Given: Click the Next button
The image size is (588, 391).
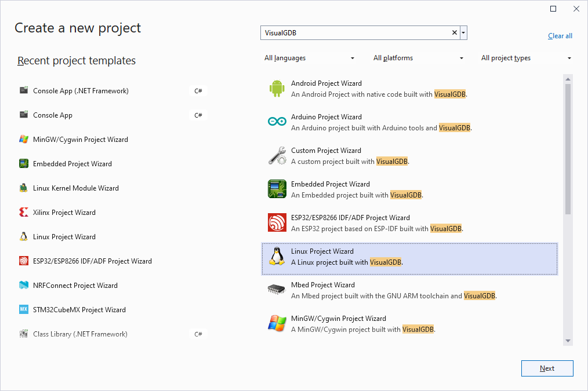Looking at the screenshot, I should (547, 368).
